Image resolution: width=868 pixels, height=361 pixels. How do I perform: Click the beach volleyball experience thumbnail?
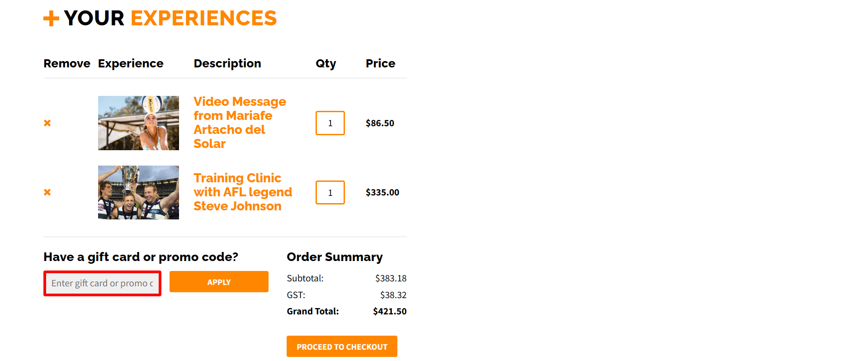138,123
